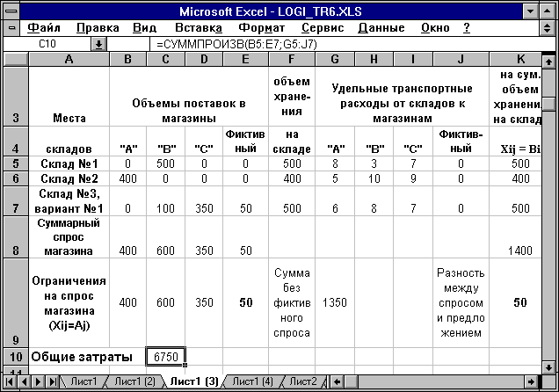The width and height of the screenshot is (559, 392).
Task: Open the Данные menu
Action: pos(381,28)
